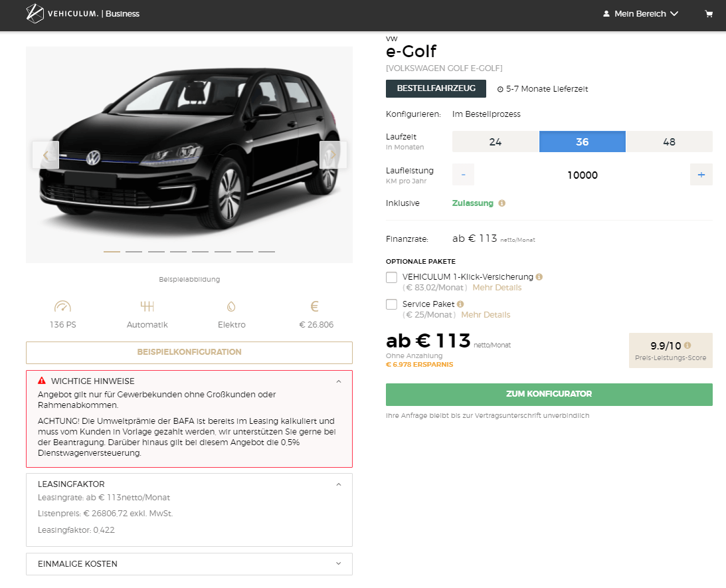Click the VEHICULUM logo icon
This screenshot has height=588, width=726.
(x=35, y=13)
